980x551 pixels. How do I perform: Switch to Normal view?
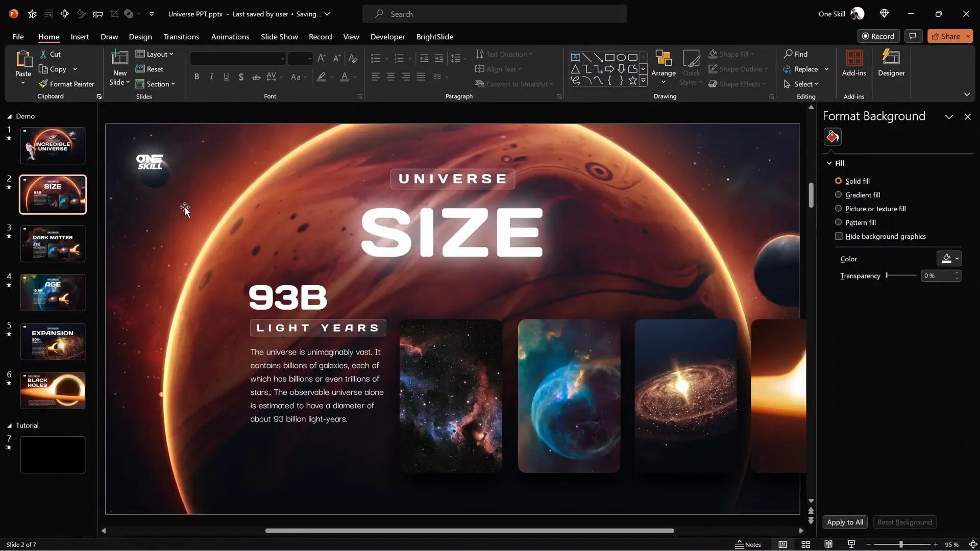[782, 544]
